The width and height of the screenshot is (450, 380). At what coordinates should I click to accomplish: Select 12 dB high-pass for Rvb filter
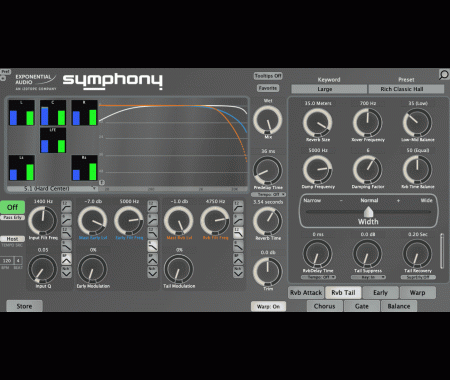tap(238, 207)
